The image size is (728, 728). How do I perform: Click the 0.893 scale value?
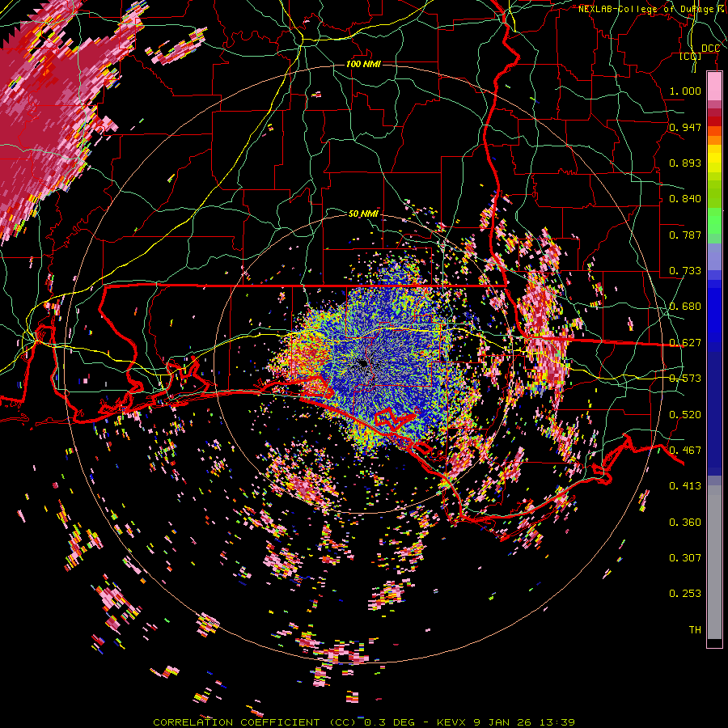pos(685,163)
